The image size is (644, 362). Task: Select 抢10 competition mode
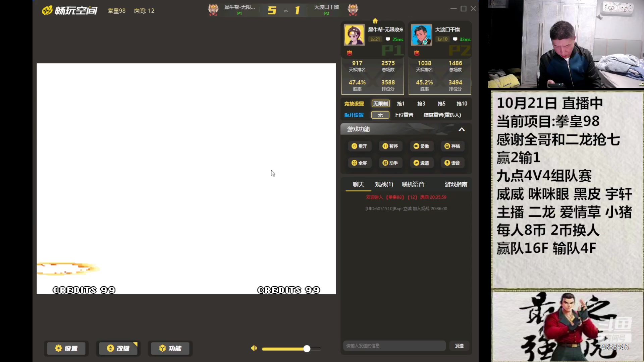tap(462, 104)
